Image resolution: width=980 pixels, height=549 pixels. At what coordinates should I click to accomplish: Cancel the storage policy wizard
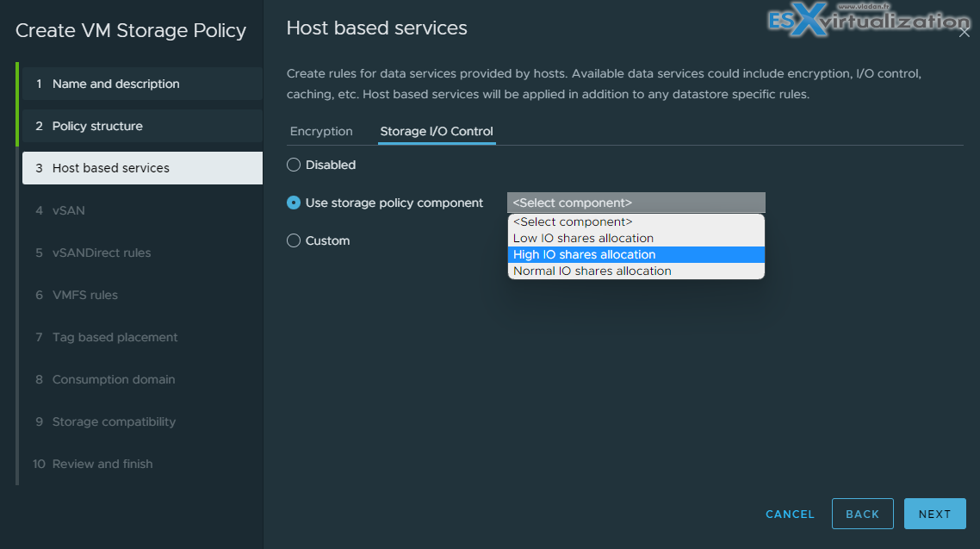(790, 514)
